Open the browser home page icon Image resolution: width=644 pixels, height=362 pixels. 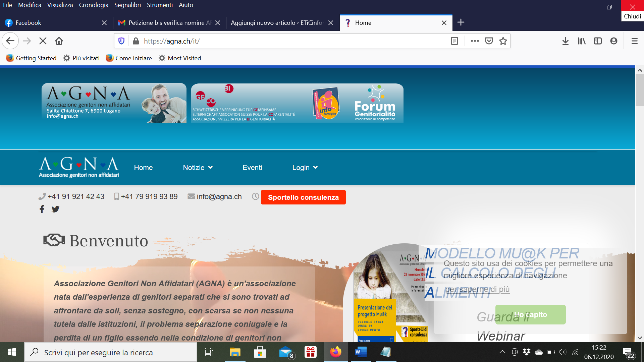coord(59,41)
